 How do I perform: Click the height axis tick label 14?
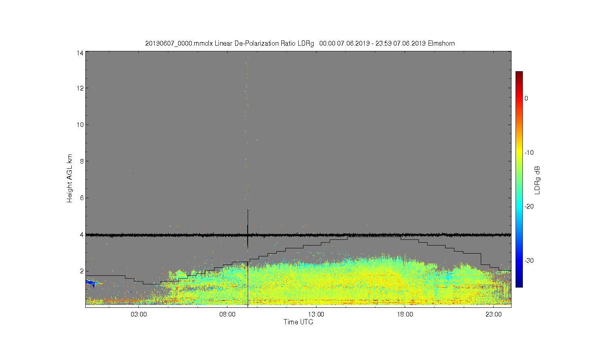pos(80,53)
